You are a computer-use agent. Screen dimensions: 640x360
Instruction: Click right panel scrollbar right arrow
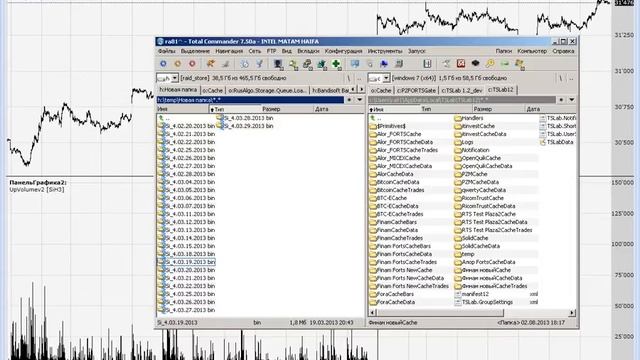[x=572, y=313]
